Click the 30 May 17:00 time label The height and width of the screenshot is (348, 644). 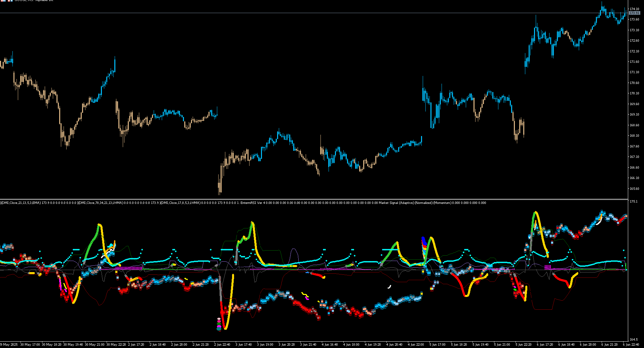[30, 345]
